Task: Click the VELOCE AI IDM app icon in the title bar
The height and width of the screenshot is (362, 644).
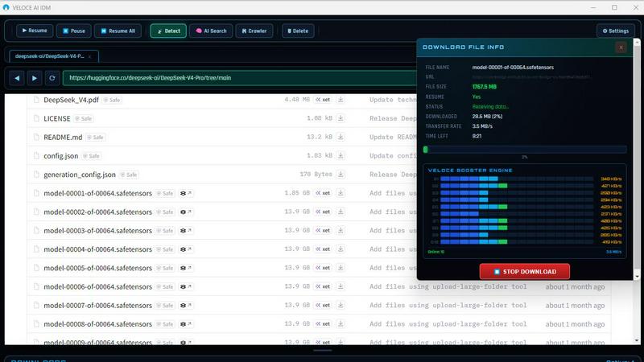Action: 6,7
